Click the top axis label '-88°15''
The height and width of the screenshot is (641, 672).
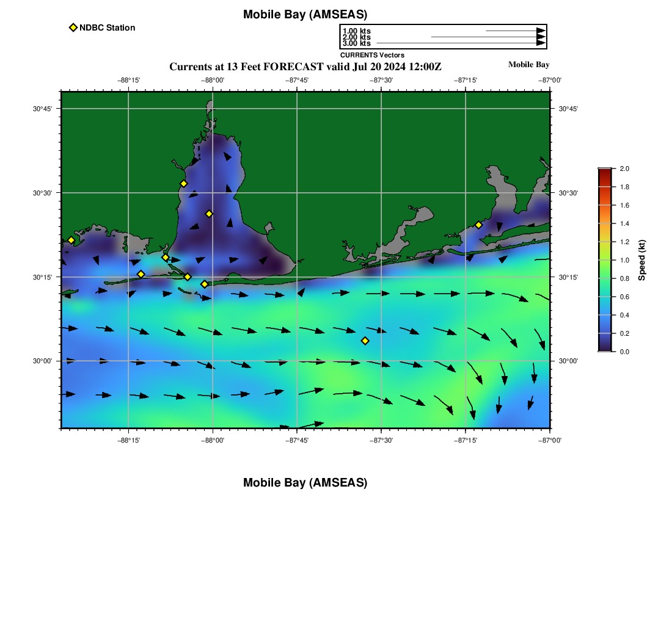click(x=128, y=80)
